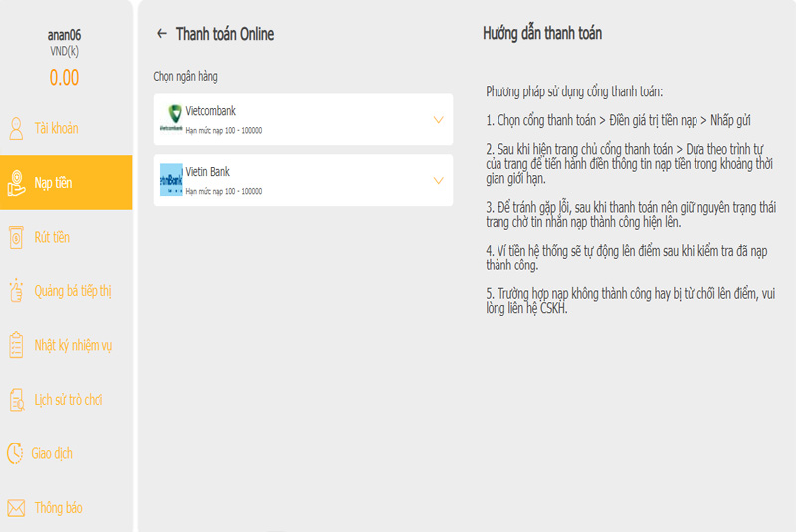Click the Thông báo envelope icon
The height and width of the screenshot is (532, 796).
pos(16,508)
